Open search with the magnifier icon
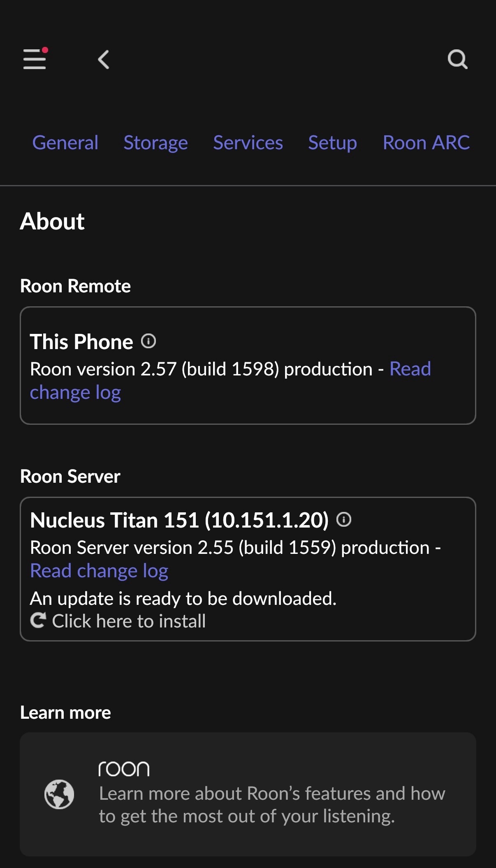Screen dimensions: 496x868 click(457, 60)
